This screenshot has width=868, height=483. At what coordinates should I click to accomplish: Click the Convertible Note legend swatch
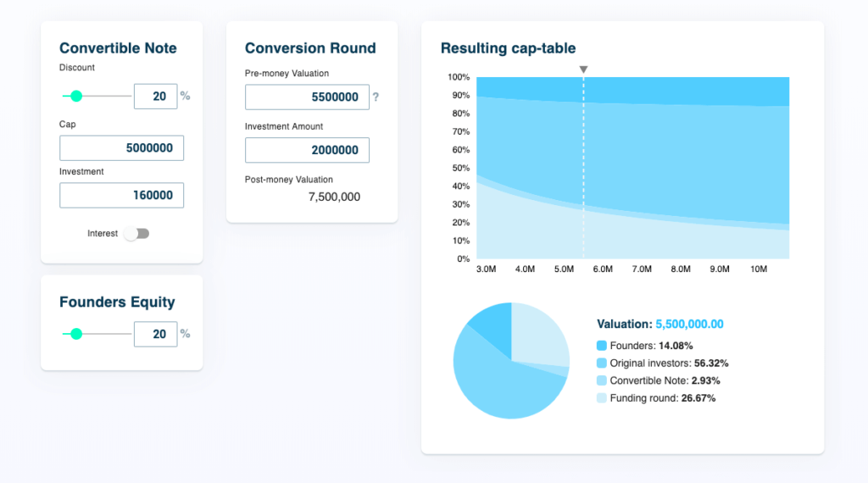click(602, 381)
